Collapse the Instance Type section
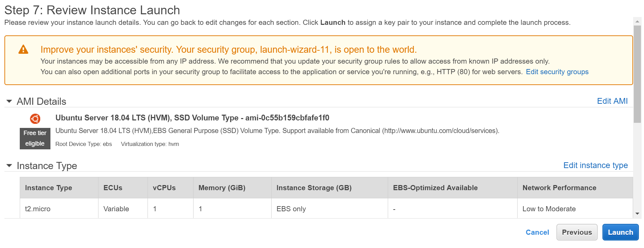This screenshot has height=248, width=644. (10, 166)
